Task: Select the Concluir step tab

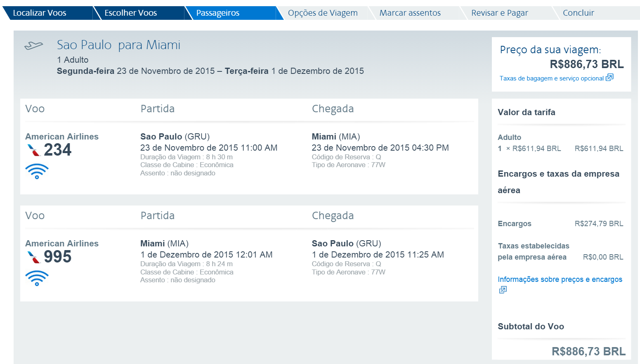Action: point(578,13)
